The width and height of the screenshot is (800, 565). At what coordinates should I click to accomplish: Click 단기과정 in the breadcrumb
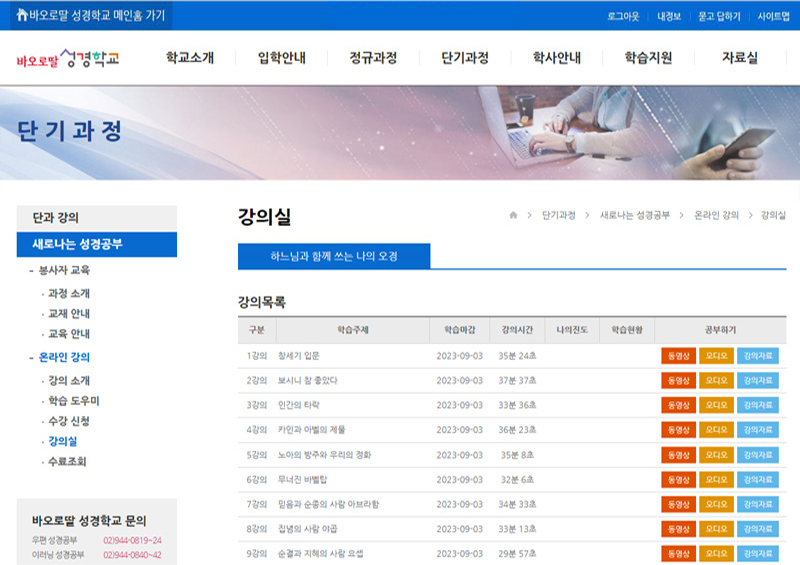(x=559, y=215)
